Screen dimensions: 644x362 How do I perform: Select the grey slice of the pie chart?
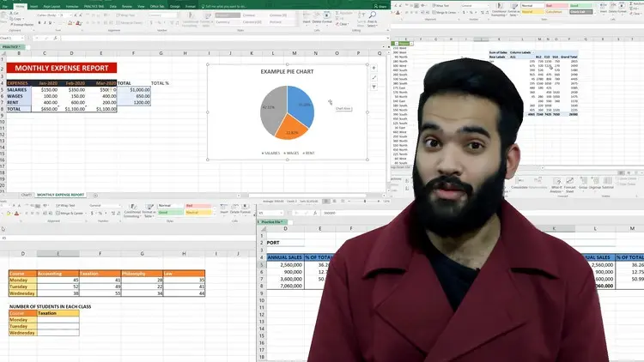[x=271, y=109]
